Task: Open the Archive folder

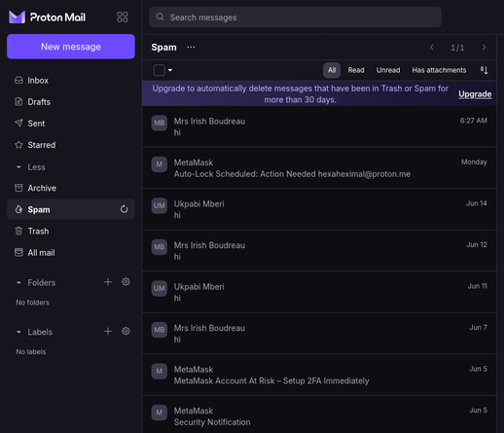Action: (71, 188)
